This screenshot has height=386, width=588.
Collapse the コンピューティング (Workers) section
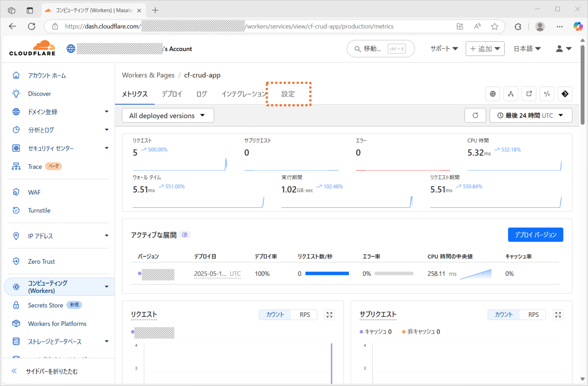click(x=107, y=287)
